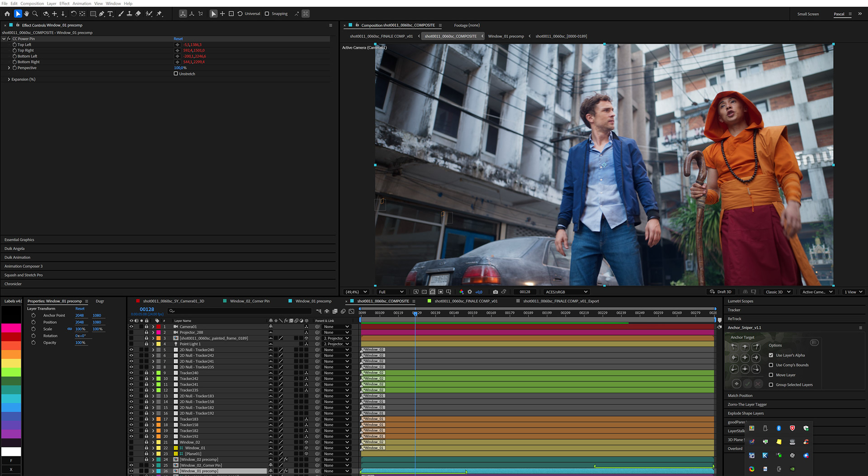This screenshot has width=868, height=476.
Task: Select the Horizontal Type tool
Action: [x=110, y=14]
